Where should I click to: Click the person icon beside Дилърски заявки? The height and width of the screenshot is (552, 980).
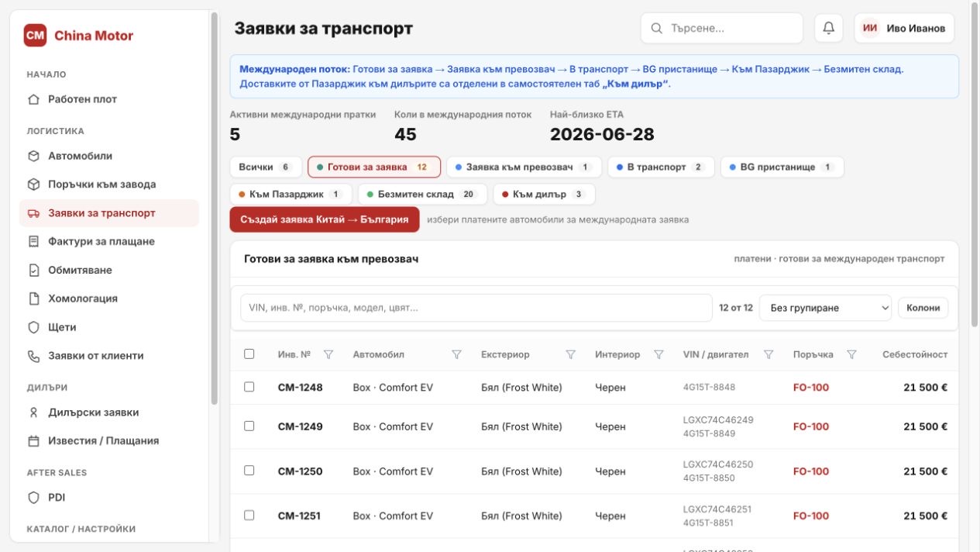(33, 412)
